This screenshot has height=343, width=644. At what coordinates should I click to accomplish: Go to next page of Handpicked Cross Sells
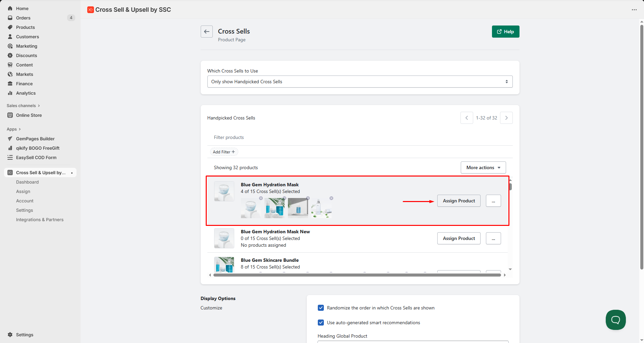pos(506,118)
